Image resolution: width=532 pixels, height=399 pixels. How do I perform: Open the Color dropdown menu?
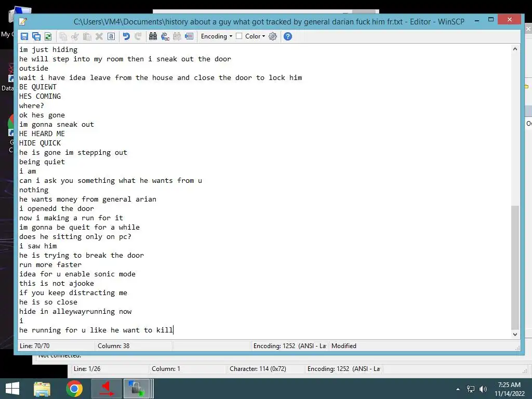(255, 36)
